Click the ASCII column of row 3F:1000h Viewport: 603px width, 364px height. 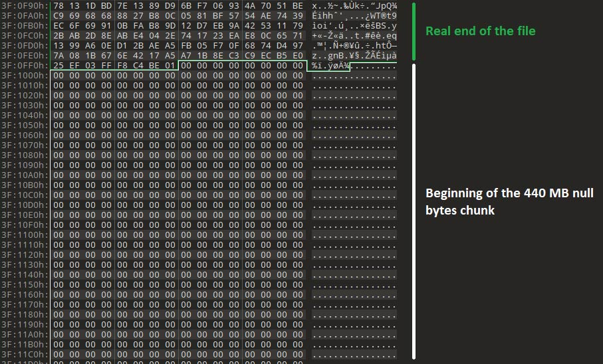pos(354,76)
